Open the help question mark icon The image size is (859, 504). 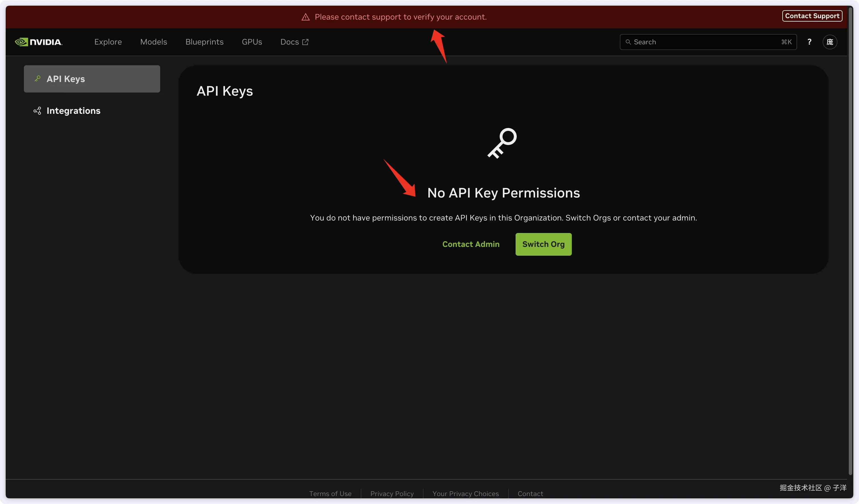(x=809, y=42)
